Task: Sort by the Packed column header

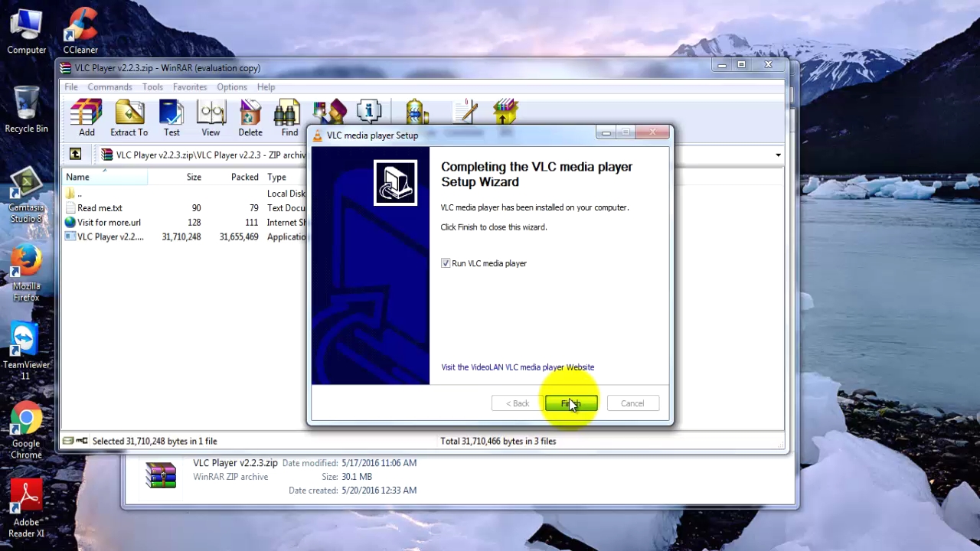Action: [234, 177]
